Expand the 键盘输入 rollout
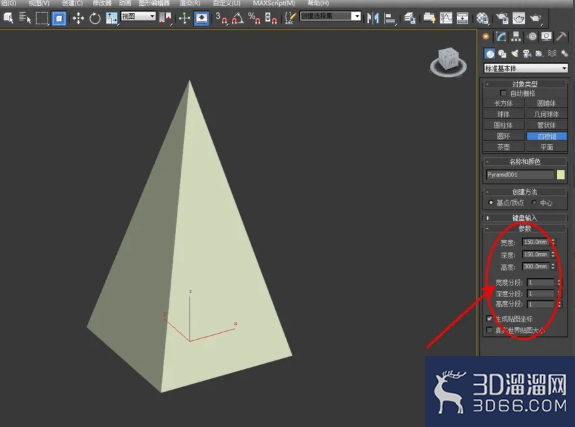575x427 pixels. click(524, 218)
